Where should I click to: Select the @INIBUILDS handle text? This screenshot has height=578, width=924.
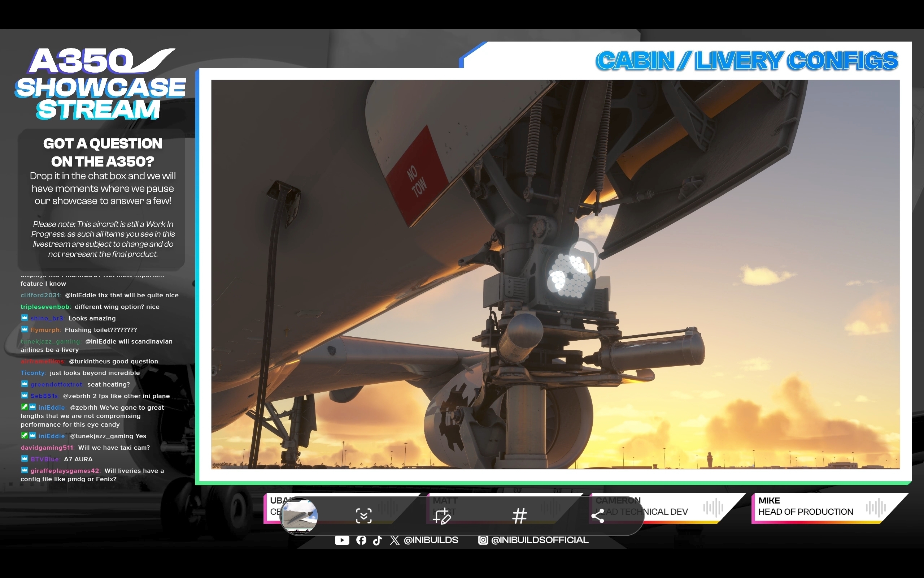pos(431,540)
